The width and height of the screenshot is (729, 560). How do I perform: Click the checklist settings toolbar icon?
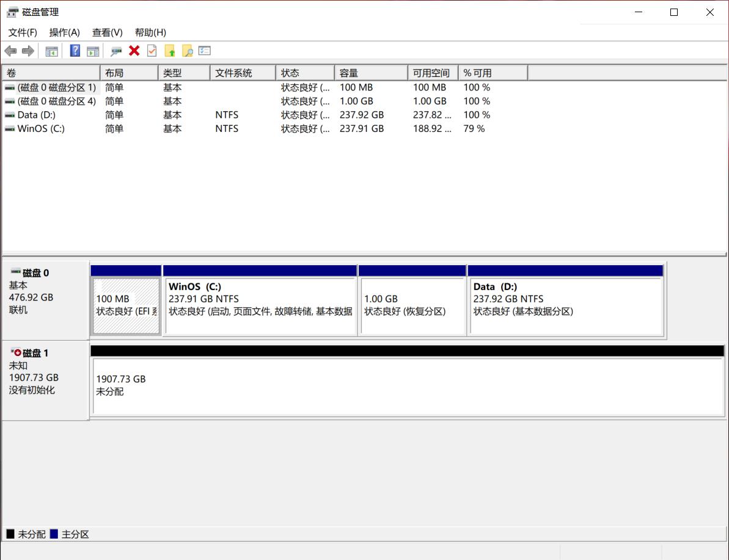(205, 51)
